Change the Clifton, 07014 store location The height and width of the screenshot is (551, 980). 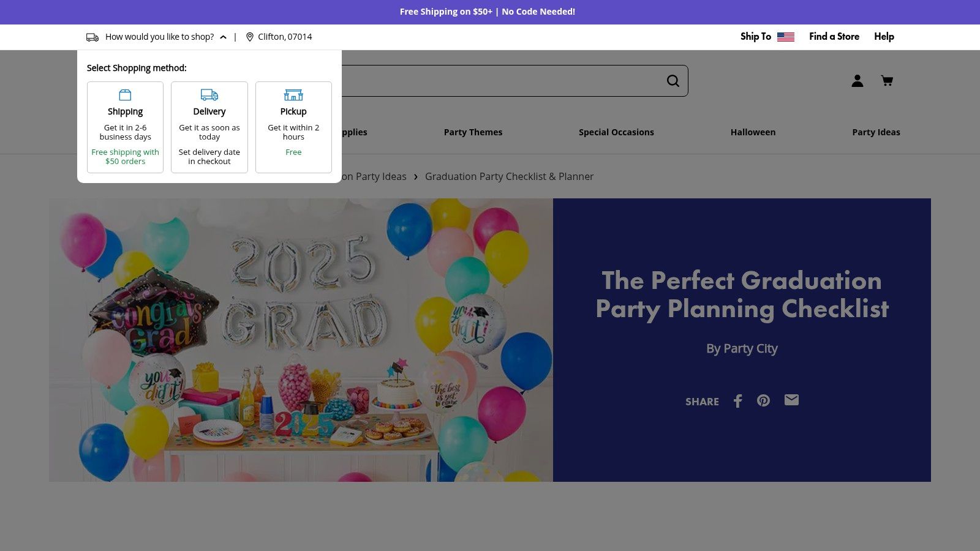click(x=285, y=37)
